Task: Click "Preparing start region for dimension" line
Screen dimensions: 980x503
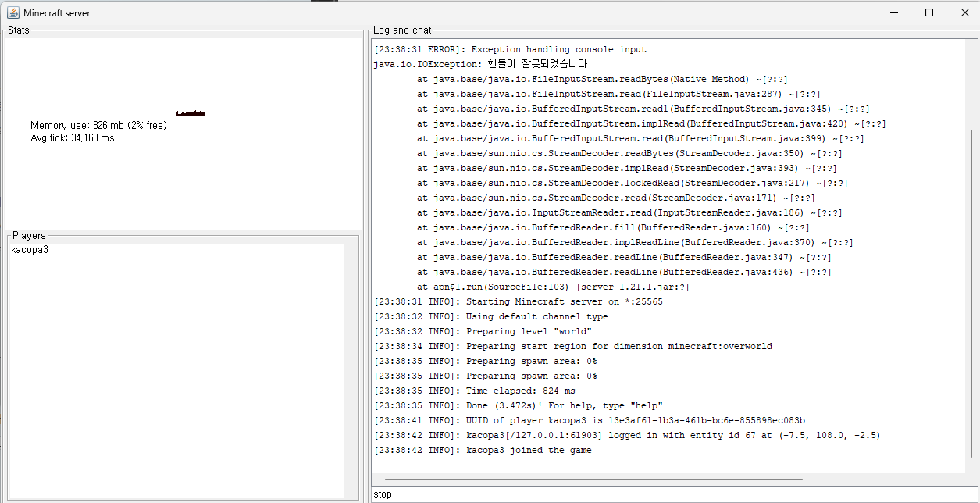Action: tap(572, 346)
